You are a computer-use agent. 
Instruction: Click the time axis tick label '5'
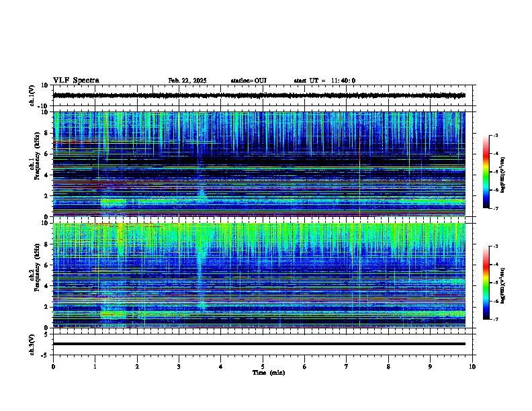point(263,367)
